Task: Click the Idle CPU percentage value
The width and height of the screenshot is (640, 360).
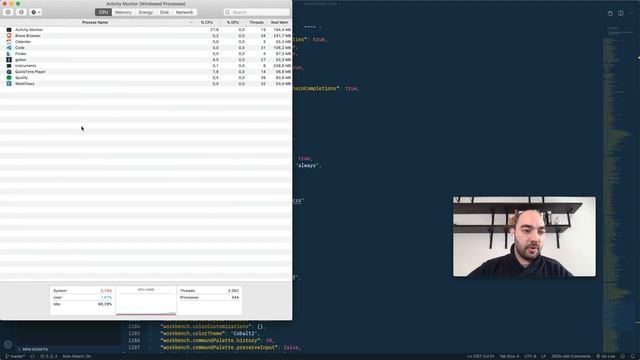Action: 105,304
